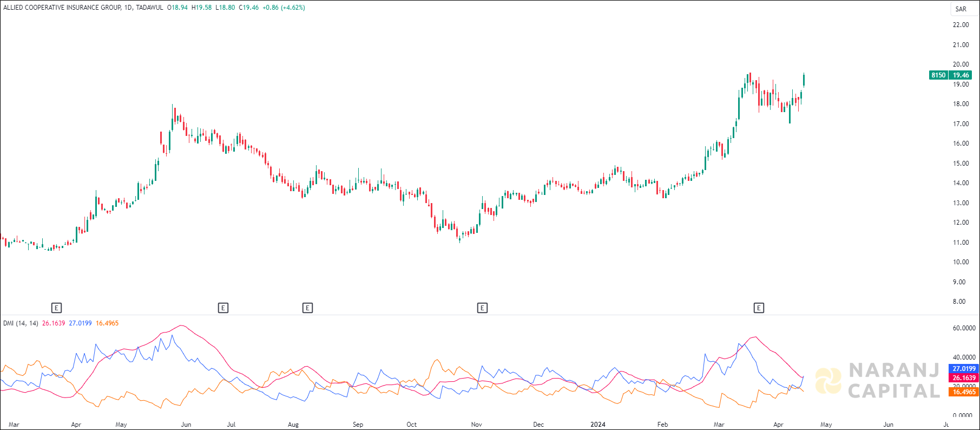Viewport: 980px width, 430px height.
Task: Click the Aug label on time axis
Action: (293, 425)
